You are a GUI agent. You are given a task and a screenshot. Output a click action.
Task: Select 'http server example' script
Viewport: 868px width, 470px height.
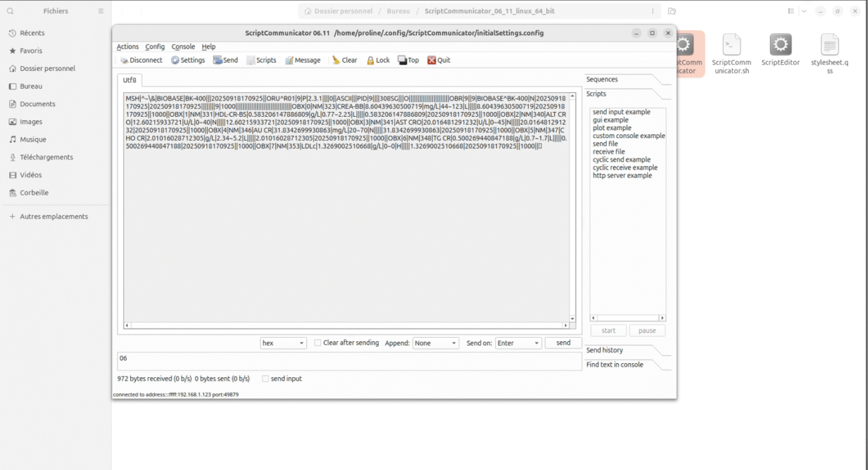coord(622,176)
